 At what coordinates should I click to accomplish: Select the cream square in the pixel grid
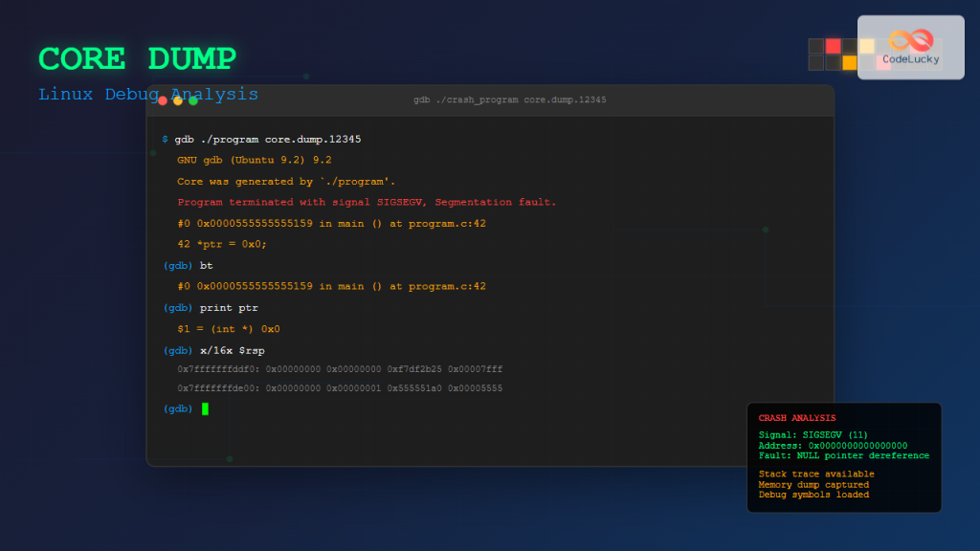(x=866, y=46)
